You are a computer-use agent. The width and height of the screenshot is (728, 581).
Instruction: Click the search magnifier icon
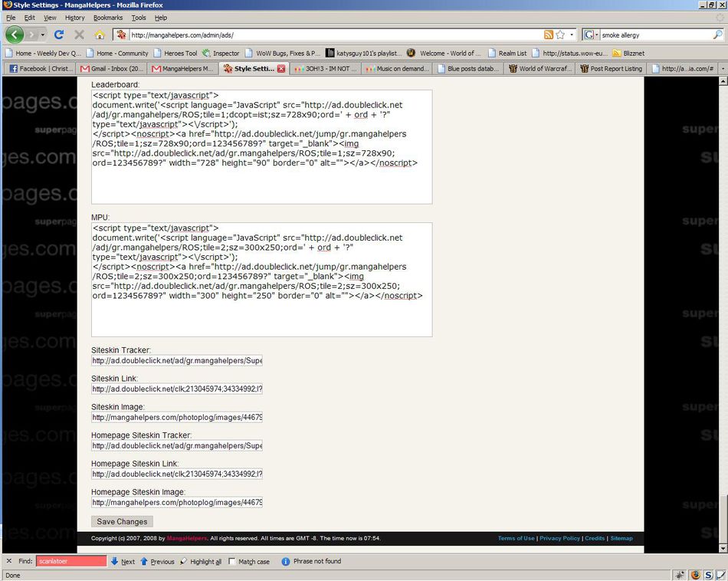click(x=717, y=34)
